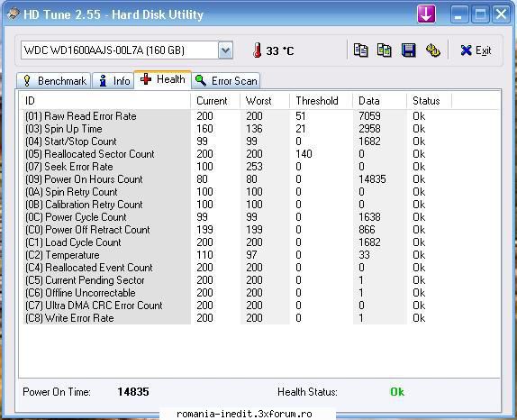The height and width of the screenshot is (420, 517).
Task: Click the copy text to clipboard icon
Action: click(x=360, y=50)
